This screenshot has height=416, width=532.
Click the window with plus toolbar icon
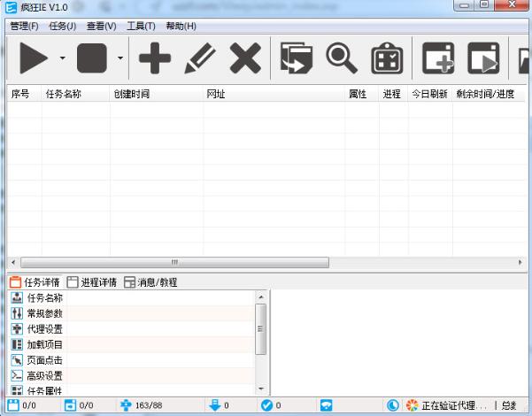point(438,58)
